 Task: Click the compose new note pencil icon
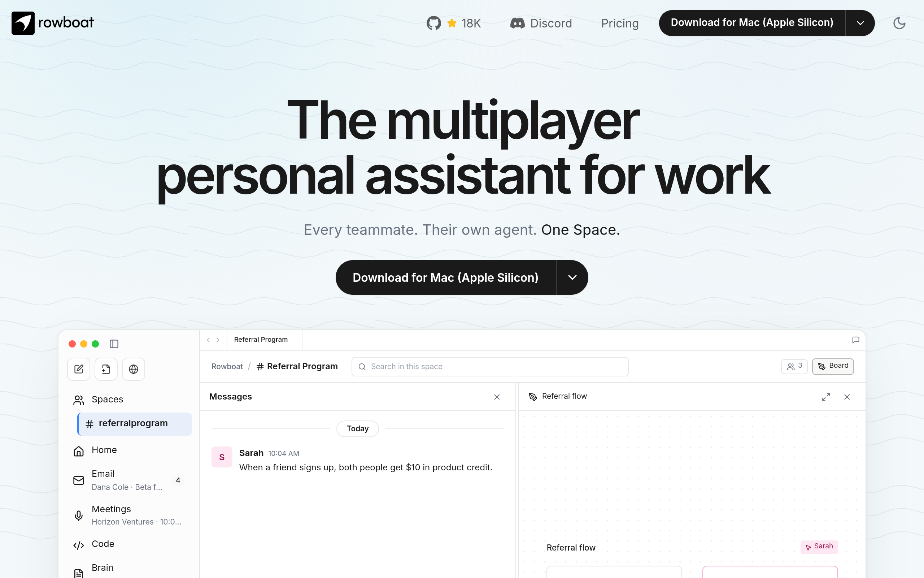pyautogui.click(x=79, y=369)
